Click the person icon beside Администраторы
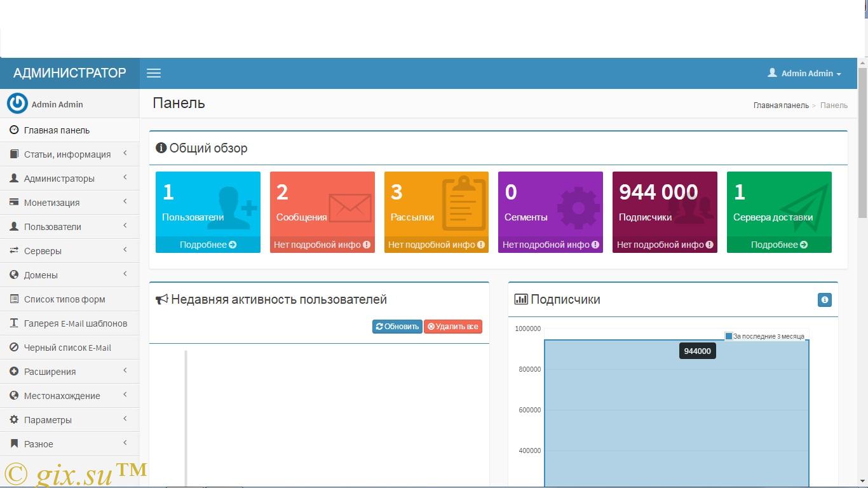This screenshot has width=868, height=488. [14, 178]
